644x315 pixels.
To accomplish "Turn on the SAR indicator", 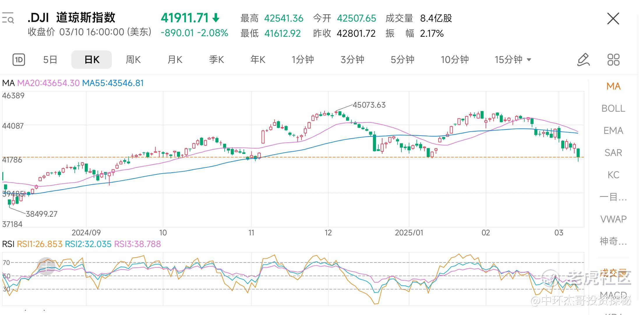I will pos(613,153).
